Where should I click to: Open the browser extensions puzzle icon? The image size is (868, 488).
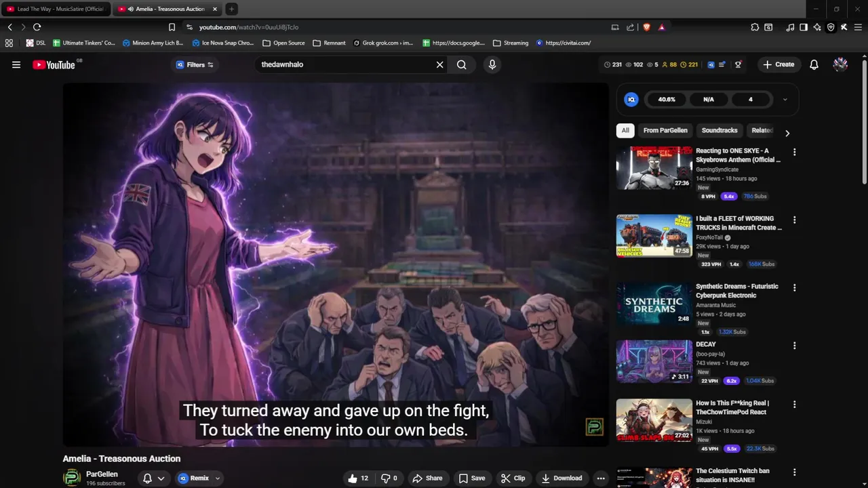coord(755,27)
